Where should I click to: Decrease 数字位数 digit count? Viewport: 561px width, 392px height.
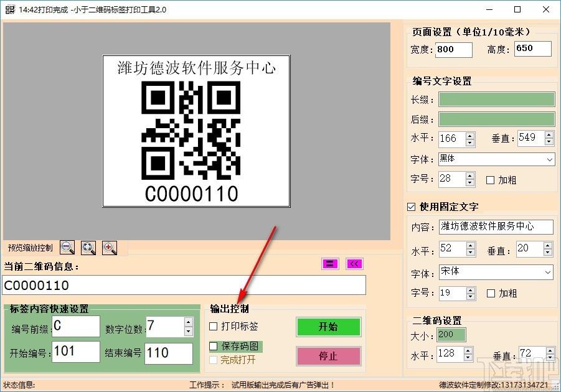189,331
